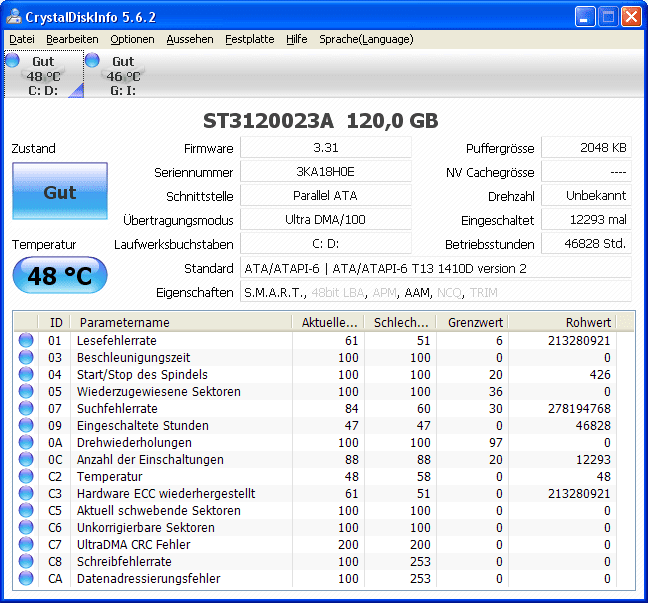This screenshot has width=648, height=603.
Task: Click the Puffergrösse field 2048 KB
Action: [586, 148]
